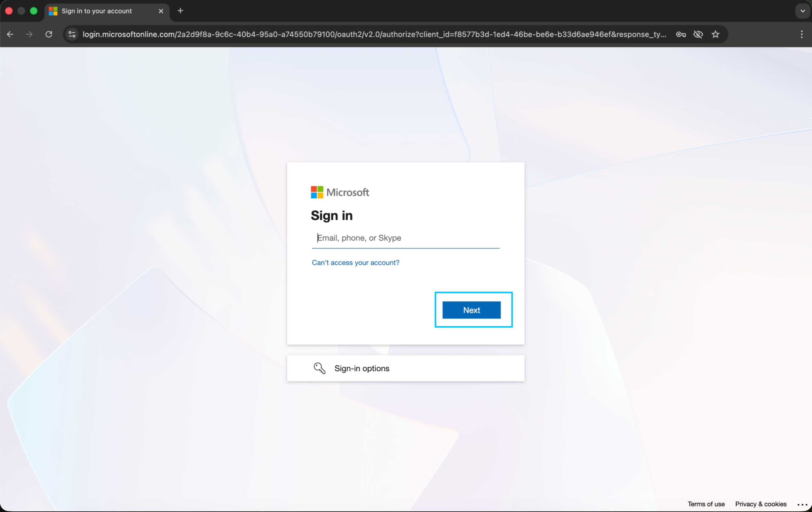Open the Can't access your account link
The width and height of the screenshot is (812, 512).
[356, 262]
